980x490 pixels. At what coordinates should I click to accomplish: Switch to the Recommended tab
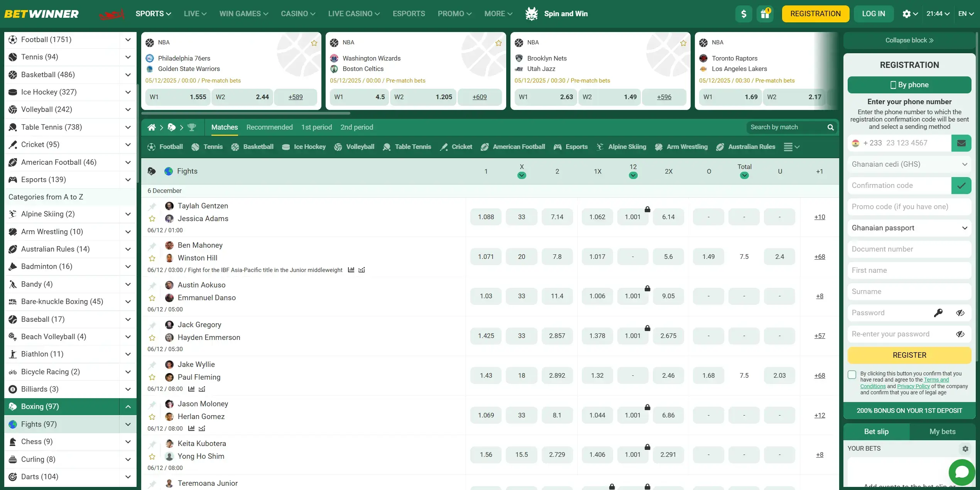point(269,127)
